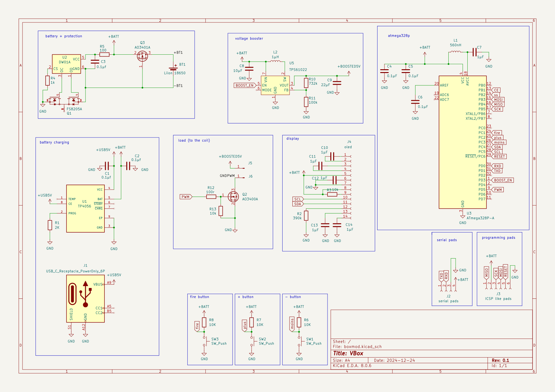
Task: Click push switch SW2 symbol
Action: [253, 341]
